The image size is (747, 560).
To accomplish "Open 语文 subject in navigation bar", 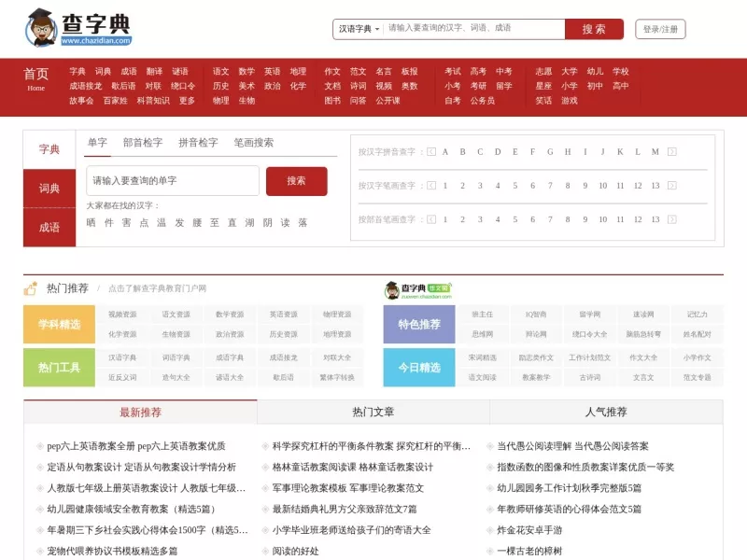I will tap(220, 72).
